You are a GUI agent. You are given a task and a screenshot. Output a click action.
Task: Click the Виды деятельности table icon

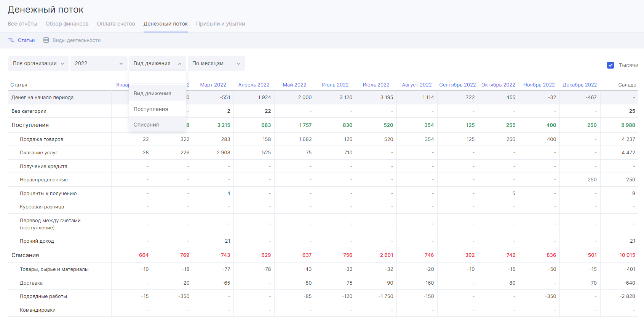point(46,40)
